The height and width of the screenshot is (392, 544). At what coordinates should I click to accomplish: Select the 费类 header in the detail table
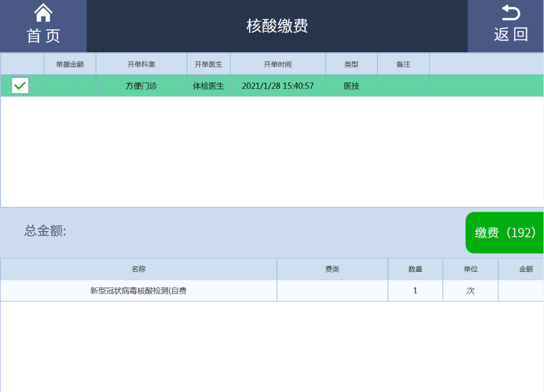click(x=332, y=269)
